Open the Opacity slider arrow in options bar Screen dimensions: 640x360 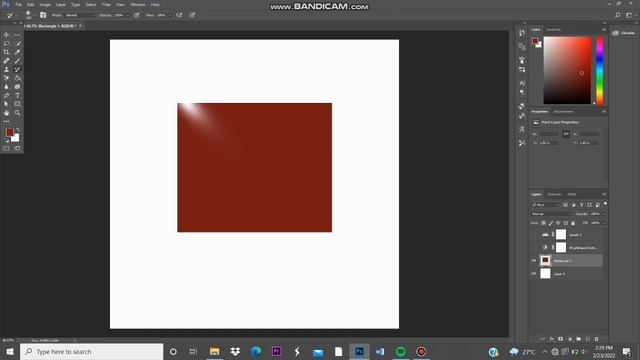(x=127, y=15)
